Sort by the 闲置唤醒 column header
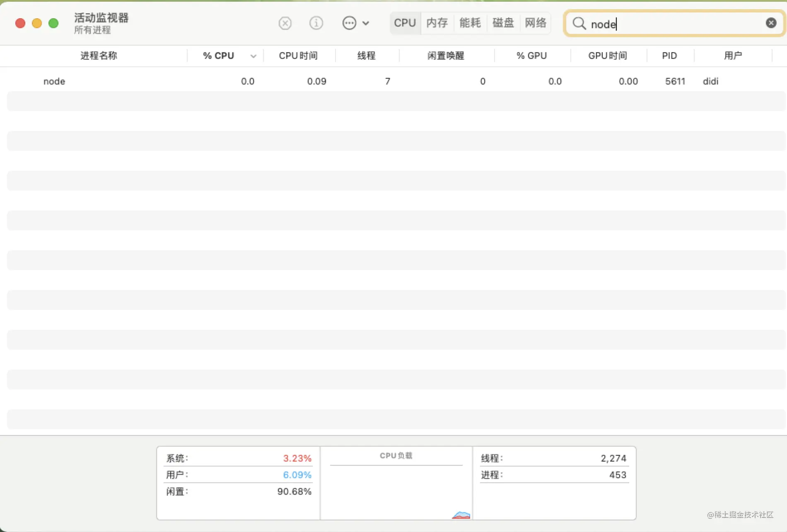Screen dimensions: 787x532 click(446, 56)
